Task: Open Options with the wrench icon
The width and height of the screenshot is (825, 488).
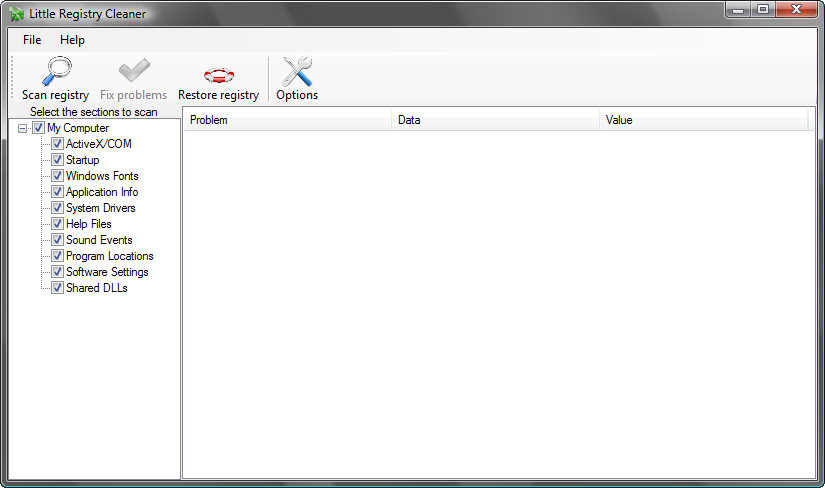Action: pyautogui.click(x=297, y=71)
